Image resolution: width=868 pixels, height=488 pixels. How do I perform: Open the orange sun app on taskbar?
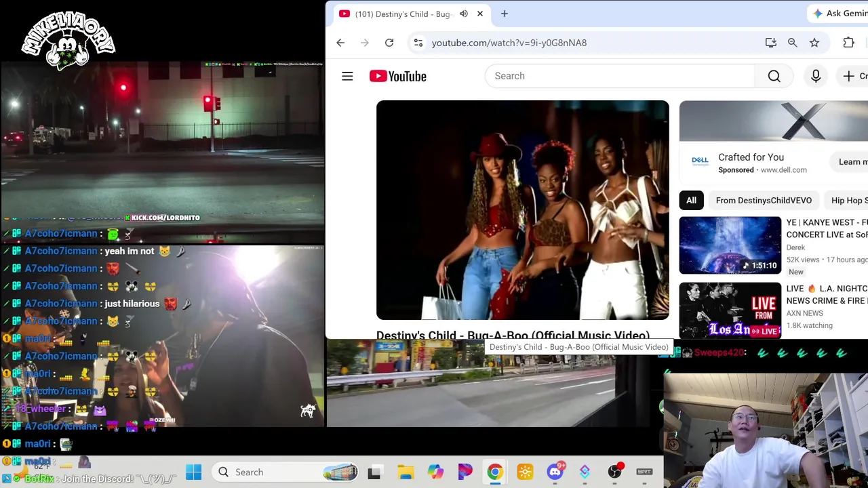[525, 472]
